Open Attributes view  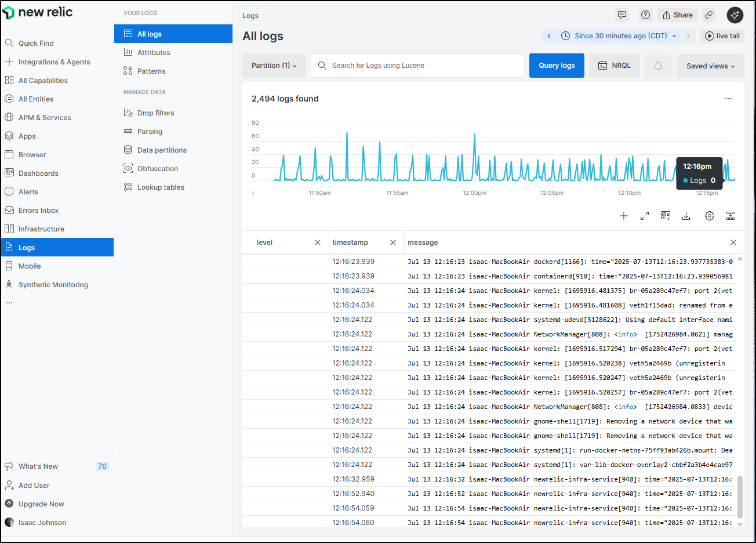[173, 52]
